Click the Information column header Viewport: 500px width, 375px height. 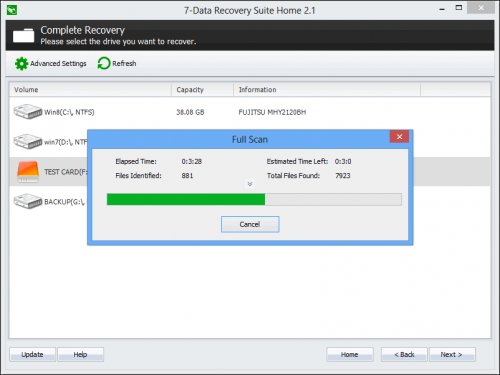coord(327,90)
